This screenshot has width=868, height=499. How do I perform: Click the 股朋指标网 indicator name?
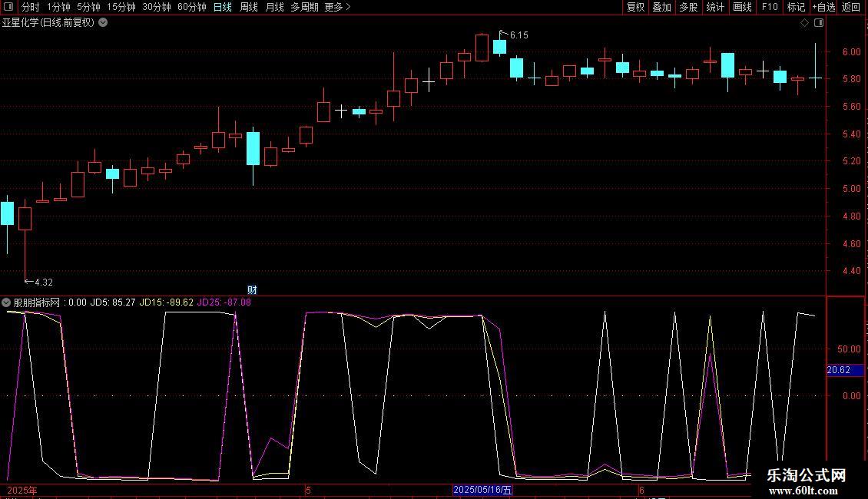37,302
